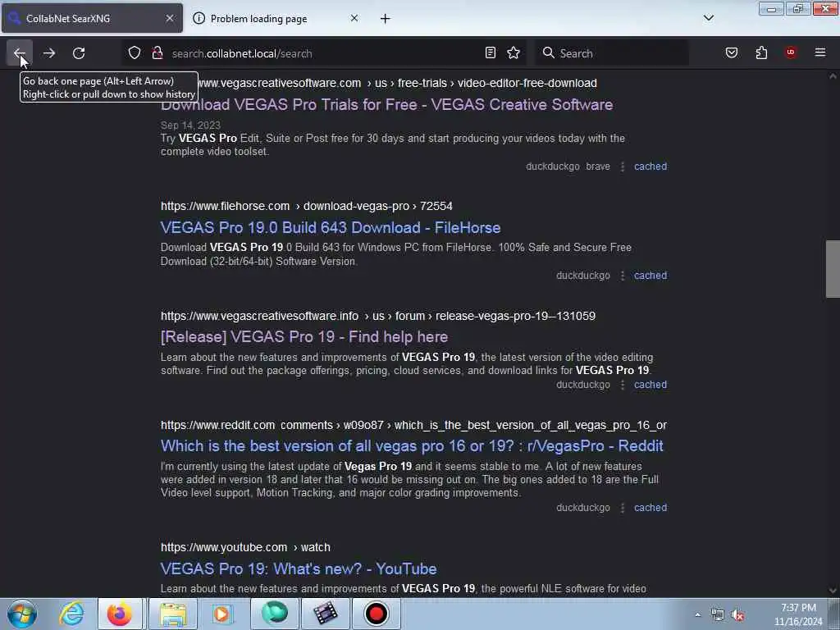Open a new tab
840x630 pixels.
(386, 19)
